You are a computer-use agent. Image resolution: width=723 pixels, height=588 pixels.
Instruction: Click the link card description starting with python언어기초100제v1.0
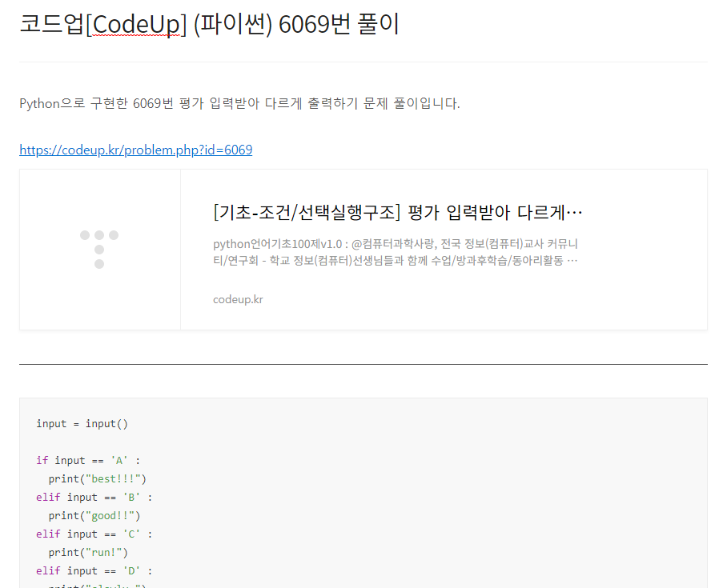[396, 252]
